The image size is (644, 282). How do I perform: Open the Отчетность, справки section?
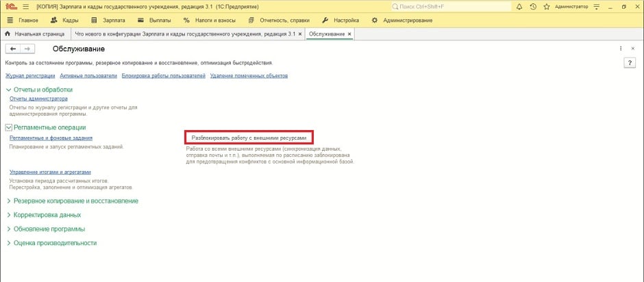pos(279,21)
